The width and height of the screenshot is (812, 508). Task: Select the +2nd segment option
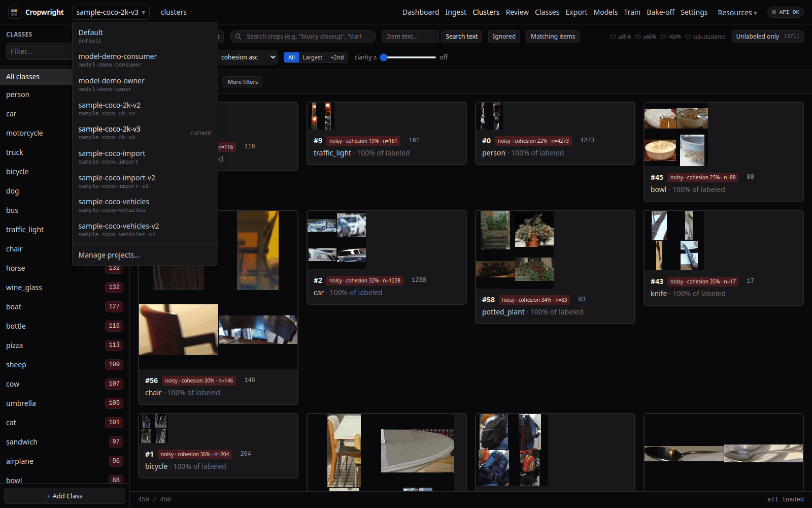tap(337, 57)
